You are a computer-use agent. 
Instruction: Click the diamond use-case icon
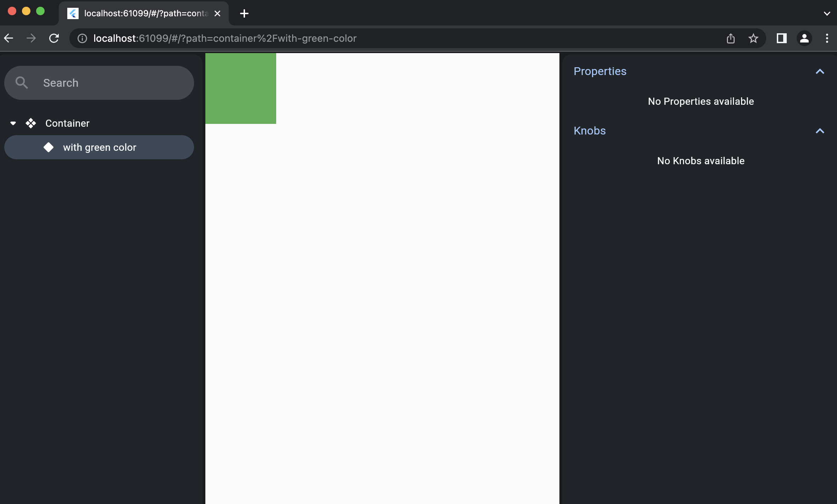click(x=49, y=147)
